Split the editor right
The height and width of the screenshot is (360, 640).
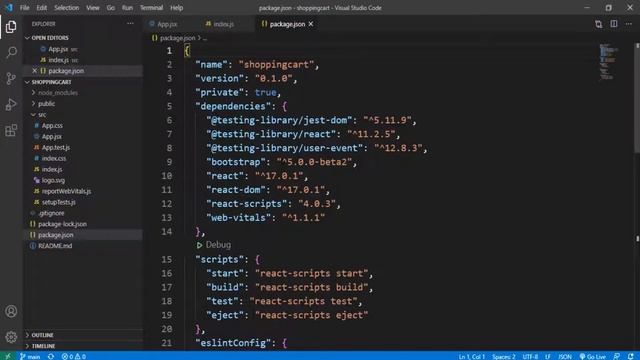point(614,24)
